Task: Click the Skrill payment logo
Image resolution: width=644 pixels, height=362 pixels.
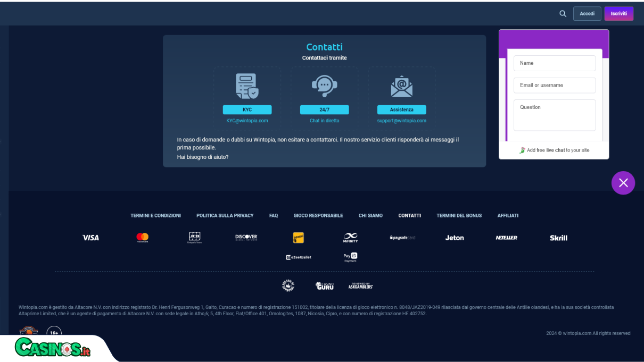Action: tap(558, 238)
